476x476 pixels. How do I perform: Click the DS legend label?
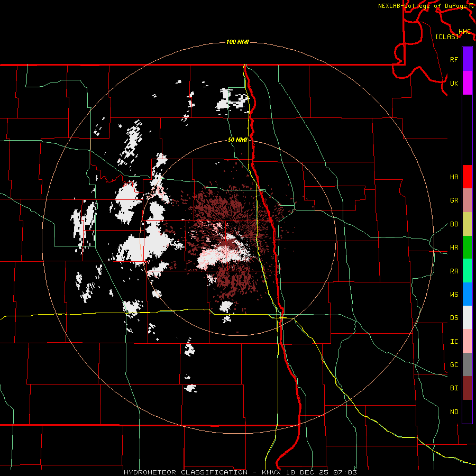[454, 317]
